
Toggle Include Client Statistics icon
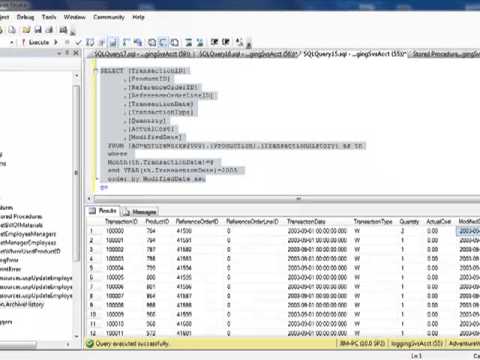point(138,42)
